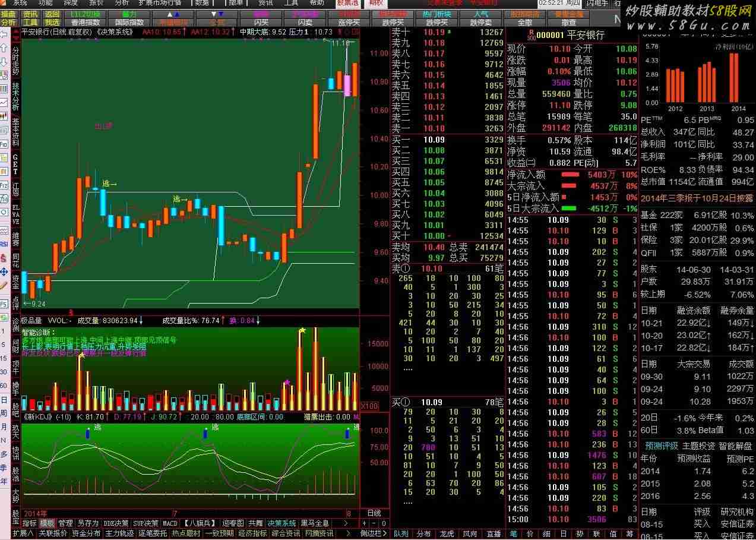Click the pencil drawing tool icon
Image resolution: width=756 pixels, height=540 pixels.
point(4,285)
